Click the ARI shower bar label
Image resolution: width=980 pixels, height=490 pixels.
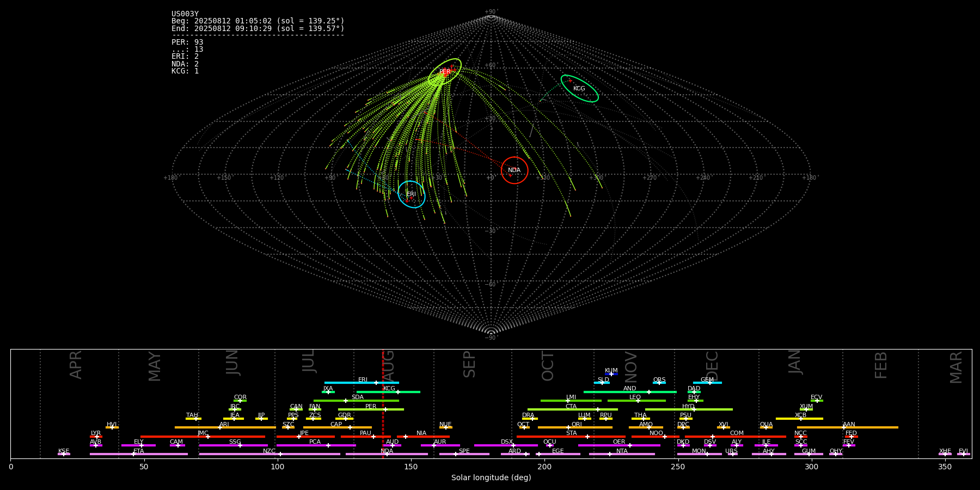(224, 425)
